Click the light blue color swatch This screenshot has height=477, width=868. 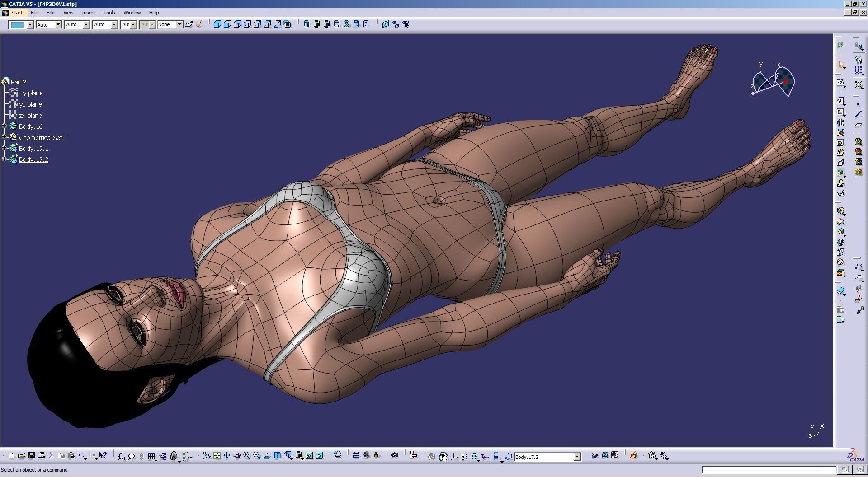pos(18,25)
